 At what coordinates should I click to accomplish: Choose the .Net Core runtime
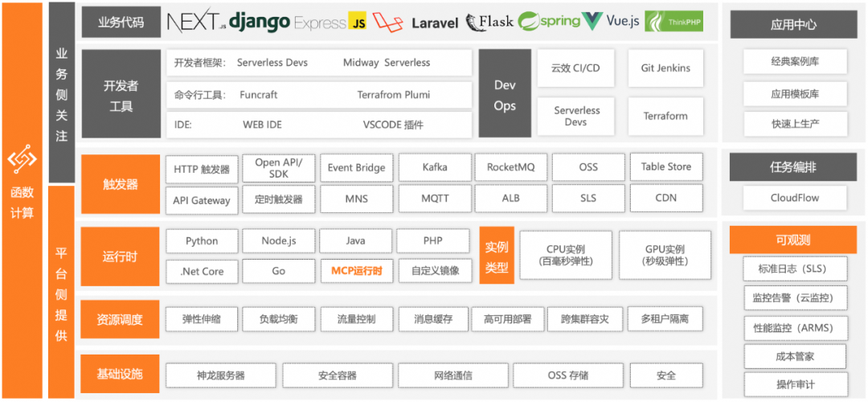[202, 272]
